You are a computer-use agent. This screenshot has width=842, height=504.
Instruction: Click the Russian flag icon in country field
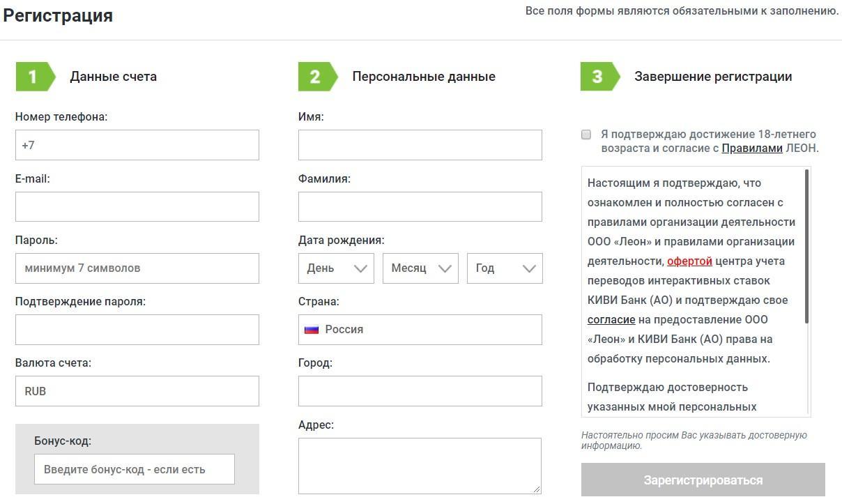pyautogui.click(x=312, y=330)
